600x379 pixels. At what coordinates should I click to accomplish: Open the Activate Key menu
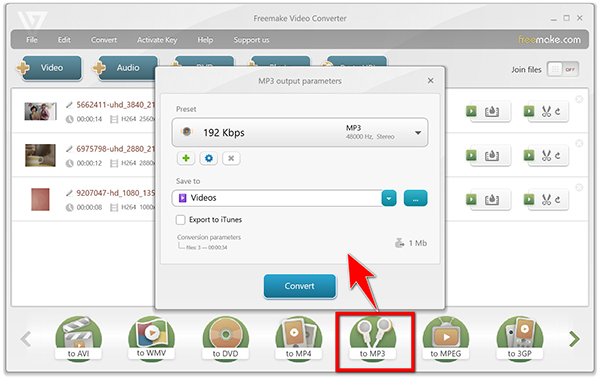point(157,40)
